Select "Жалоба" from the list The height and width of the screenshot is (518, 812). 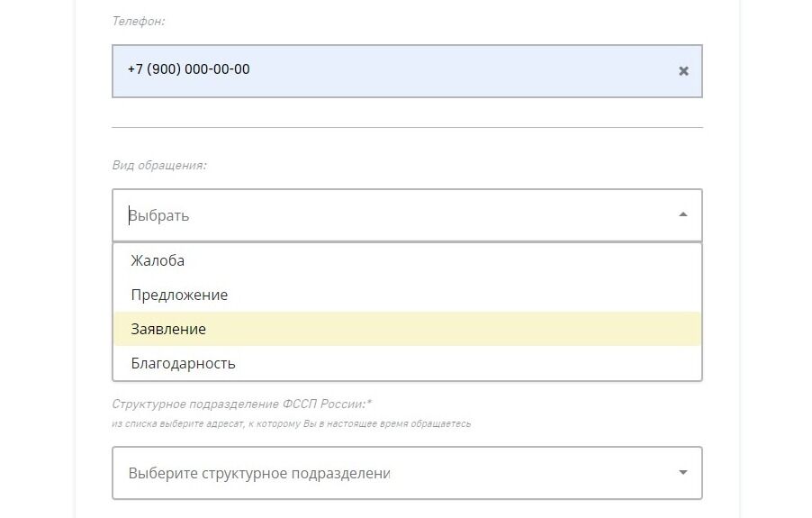coord(407,260)
